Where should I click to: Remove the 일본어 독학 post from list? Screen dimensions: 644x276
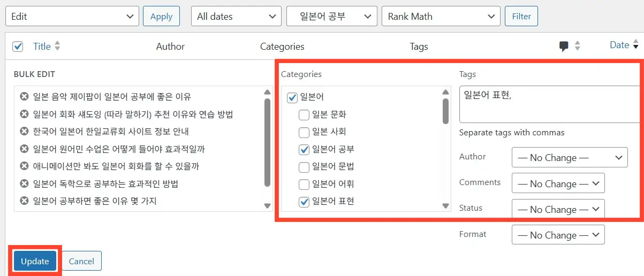point(24,184)
